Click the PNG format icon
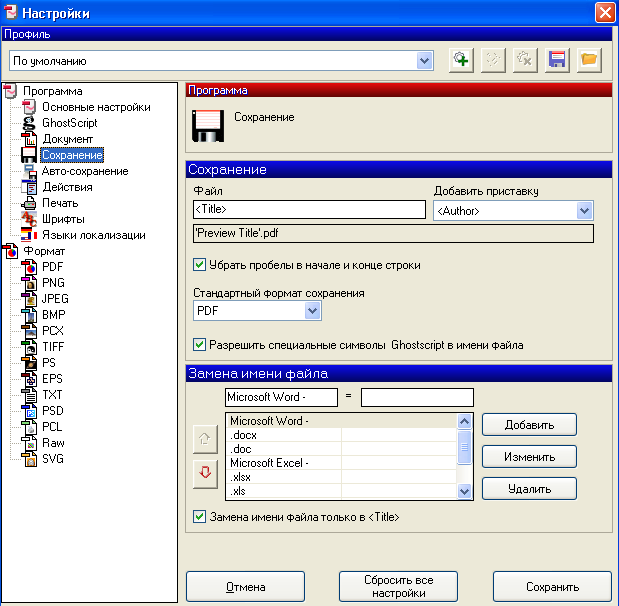The width and height of the screenshot is (619, 606). pos(29,283)
